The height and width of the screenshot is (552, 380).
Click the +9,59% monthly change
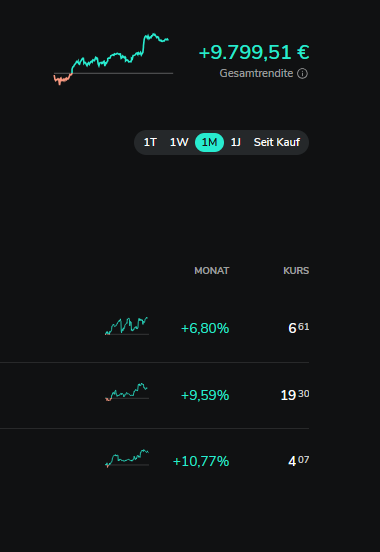click(205, 395)
